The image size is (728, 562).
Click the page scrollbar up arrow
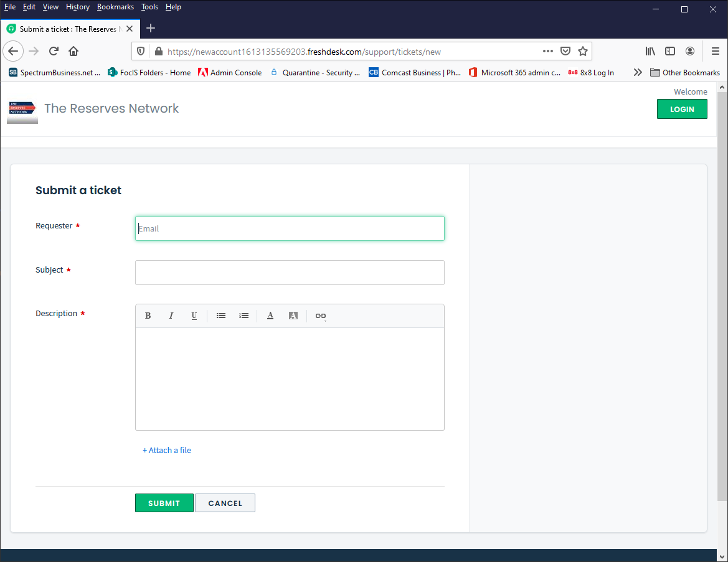tap(722, 87)
